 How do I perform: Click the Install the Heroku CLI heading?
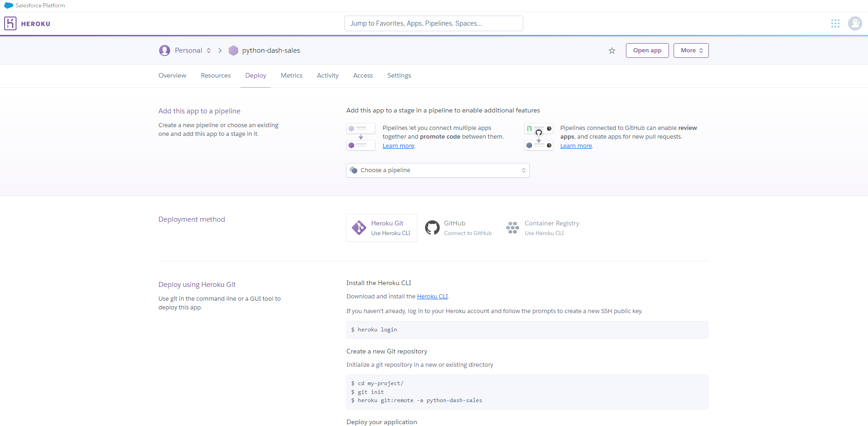379,283
